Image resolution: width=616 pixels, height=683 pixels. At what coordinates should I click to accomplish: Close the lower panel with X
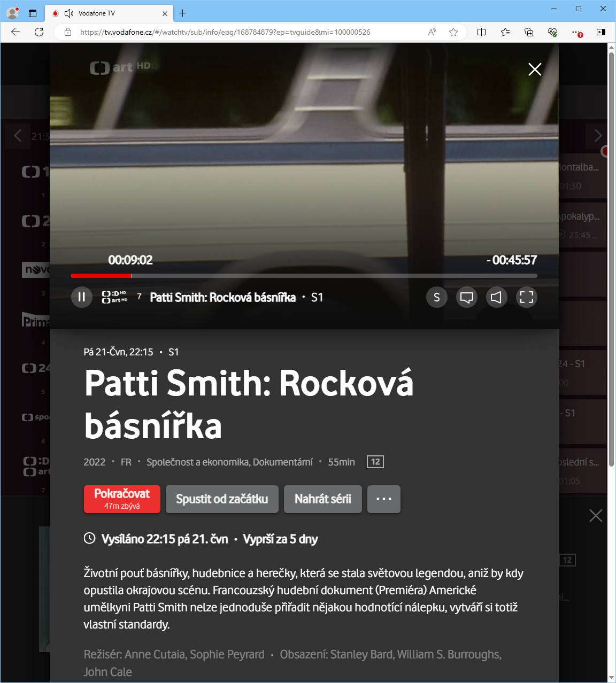pos(596,515)
